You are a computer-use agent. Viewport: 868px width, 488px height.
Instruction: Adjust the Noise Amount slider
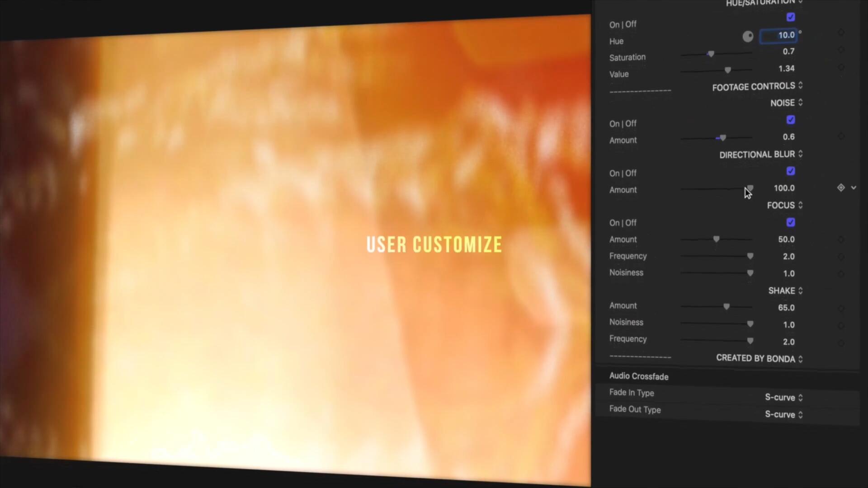pos(723,138)
